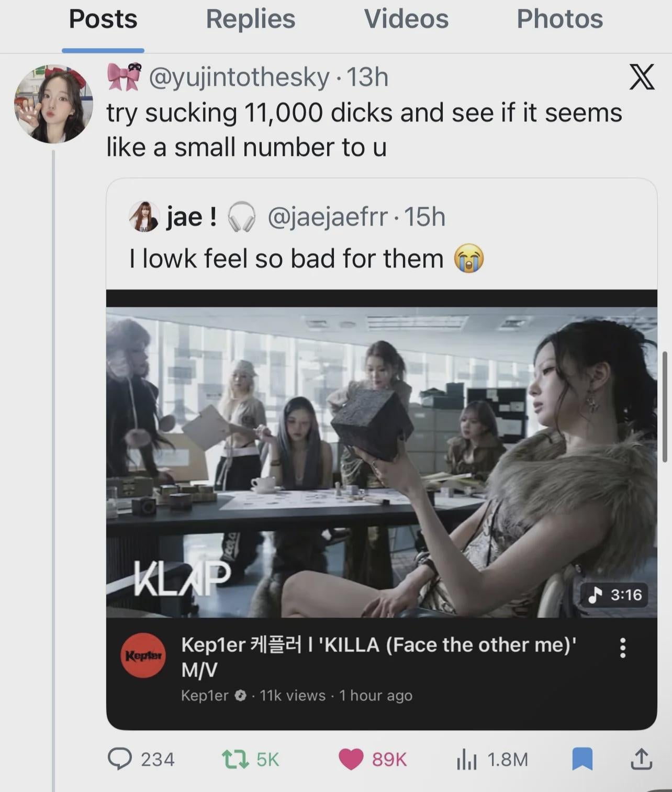Open the reply comment icon
The height and width of the screenshot is (792, 672).
point(120,759)
